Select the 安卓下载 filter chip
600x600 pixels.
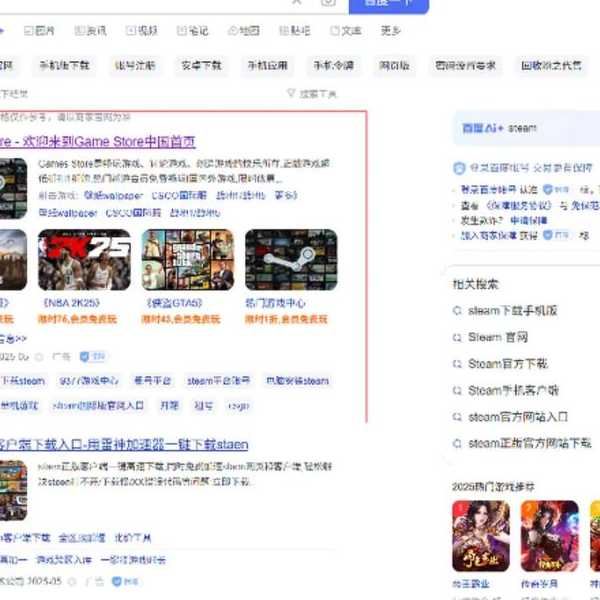[201, 66]
